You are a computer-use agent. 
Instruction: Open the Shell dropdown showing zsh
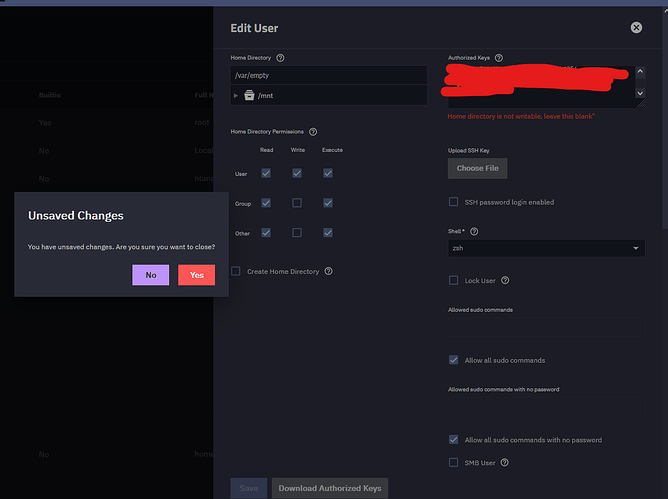(x=545, y=249)
